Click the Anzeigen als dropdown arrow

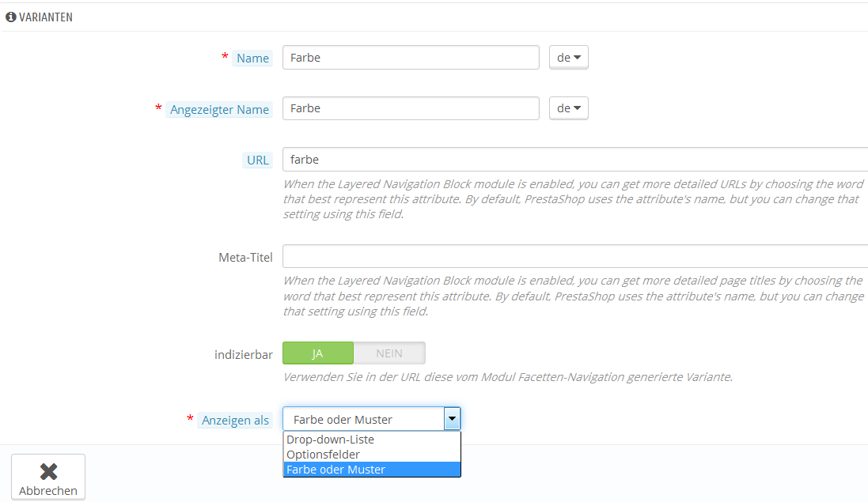pos(453,419)
